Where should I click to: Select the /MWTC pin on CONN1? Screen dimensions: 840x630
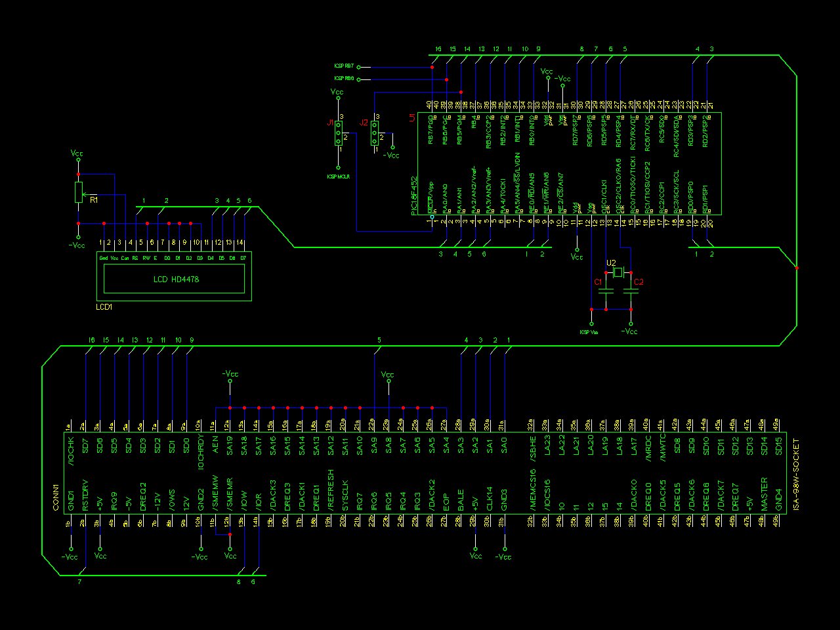(x=663, y=446)
